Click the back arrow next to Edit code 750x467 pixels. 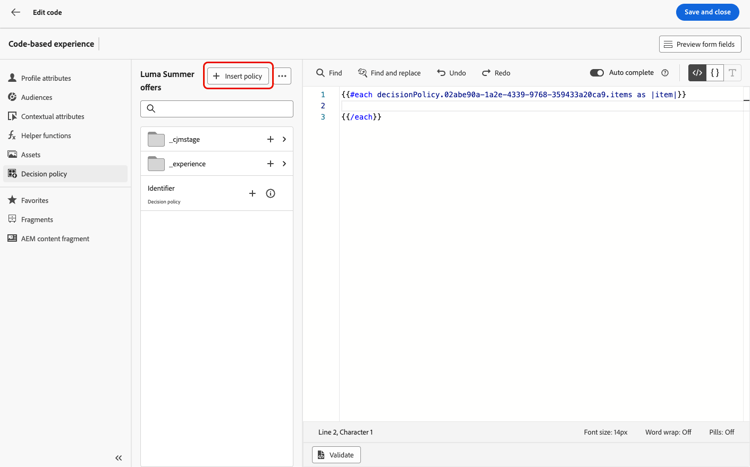pyautogui.click(x=16, y=12)
